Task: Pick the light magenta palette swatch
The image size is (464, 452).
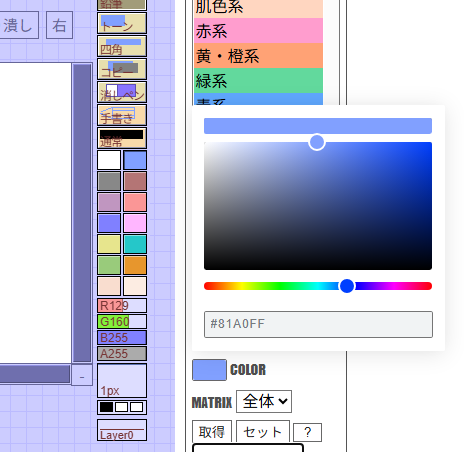Action: pyautogui.click(x=135, y=223)
